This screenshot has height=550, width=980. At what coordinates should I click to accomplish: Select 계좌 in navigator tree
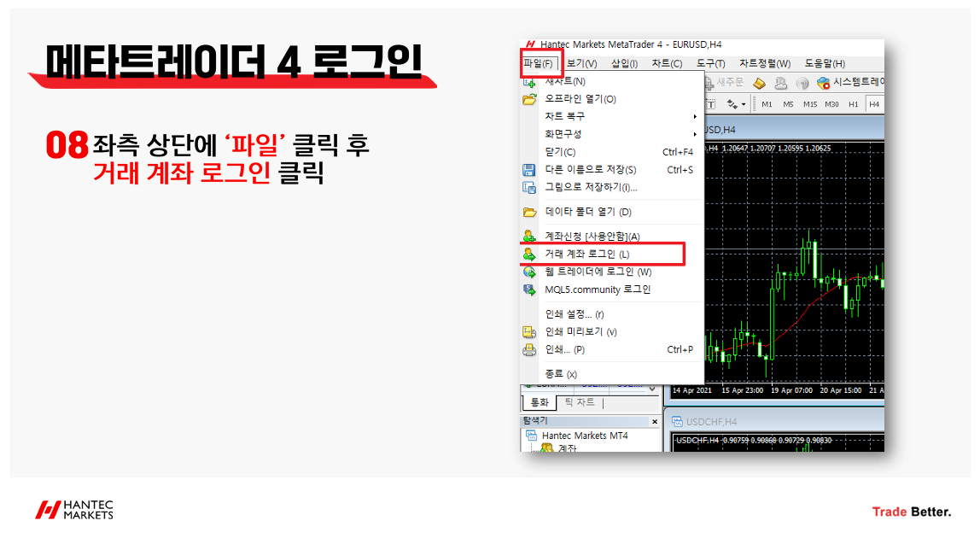point(566,448)
